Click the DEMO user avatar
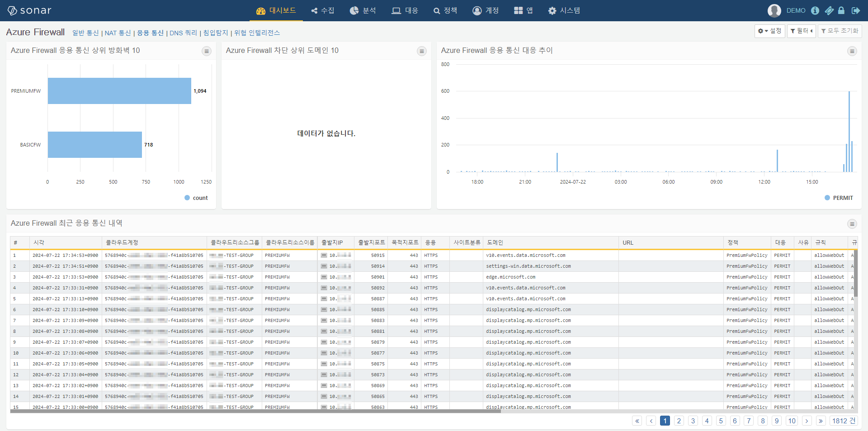Viewport: 868px width, 431px height. coord(774,10)
